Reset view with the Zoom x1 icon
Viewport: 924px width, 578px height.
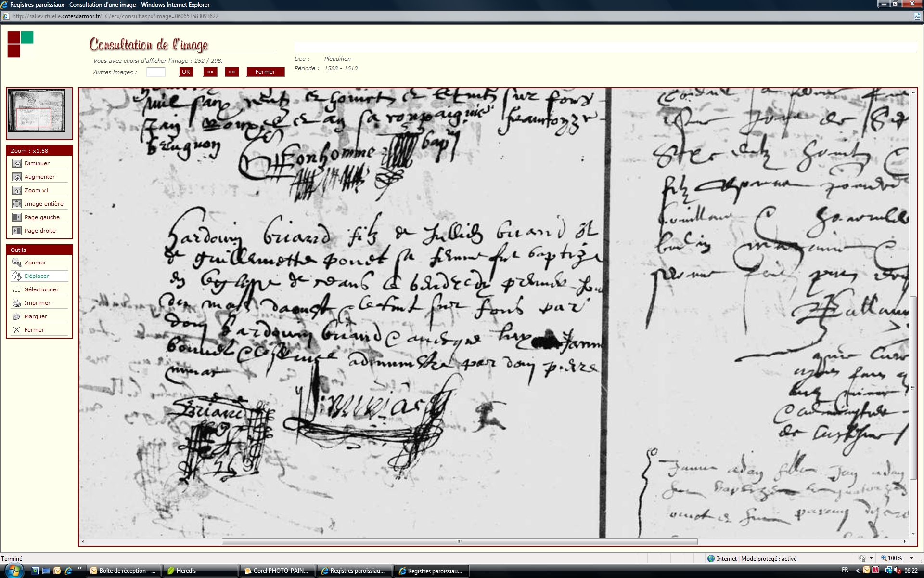pos(17,191)
